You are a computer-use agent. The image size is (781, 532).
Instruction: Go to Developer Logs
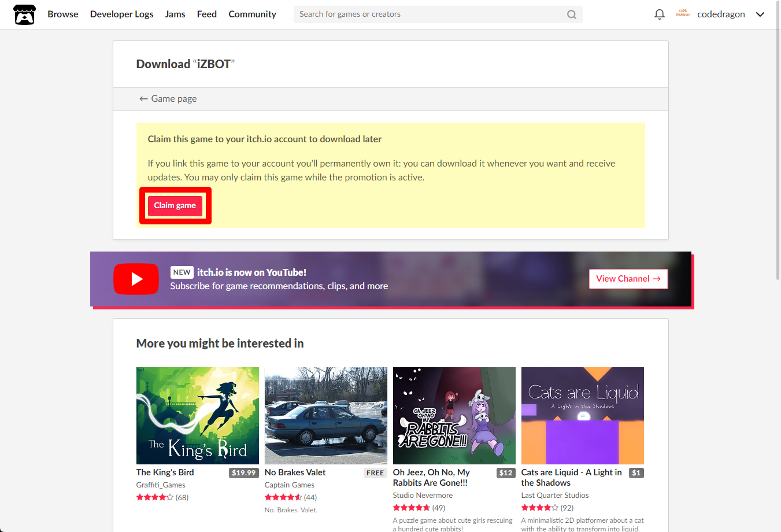(121, 14)
